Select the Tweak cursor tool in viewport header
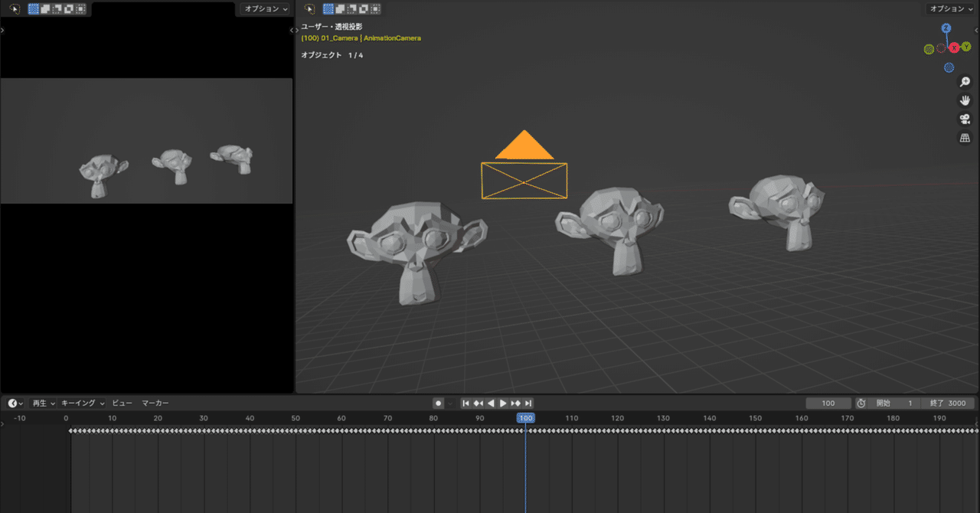The image size is (980, 513). pyautogui.click(x=309, y=8)
